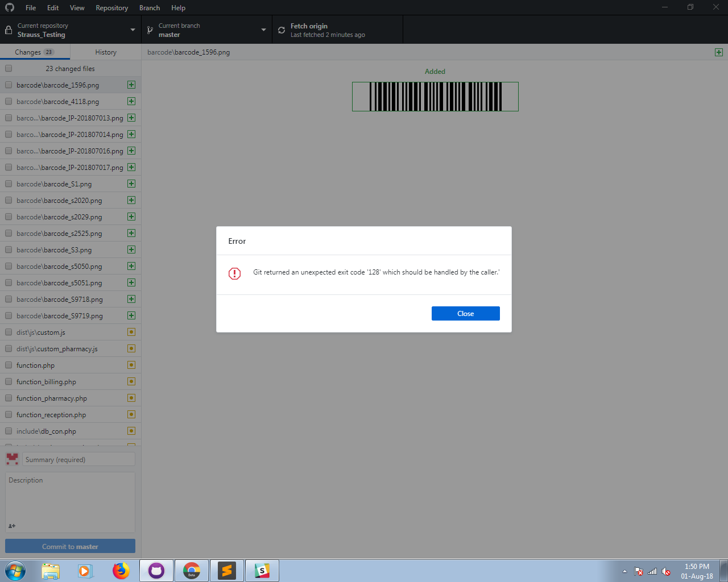Open the Branch menu
The height and width of the screenshot is (582, 728).
tap(149, 7)
